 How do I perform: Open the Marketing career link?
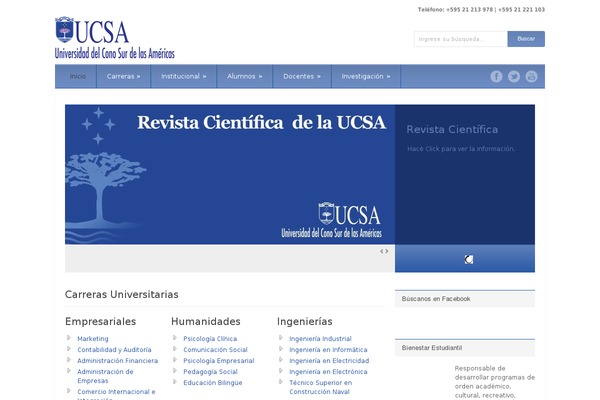coord(93,339)
